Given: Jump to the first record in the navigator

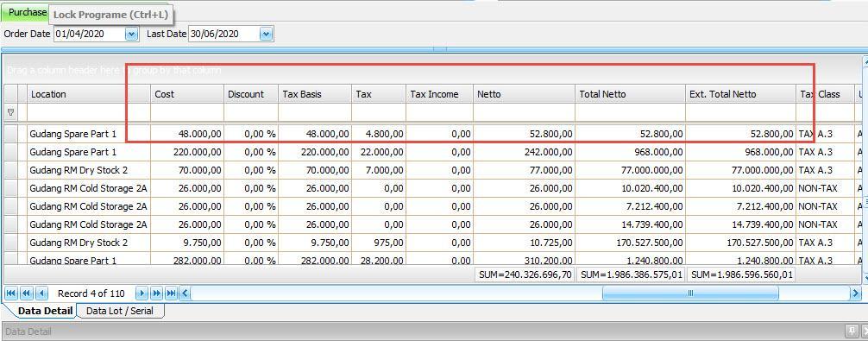Looking at the screenshot, I should pyautogui.click(x=10, y=294).
